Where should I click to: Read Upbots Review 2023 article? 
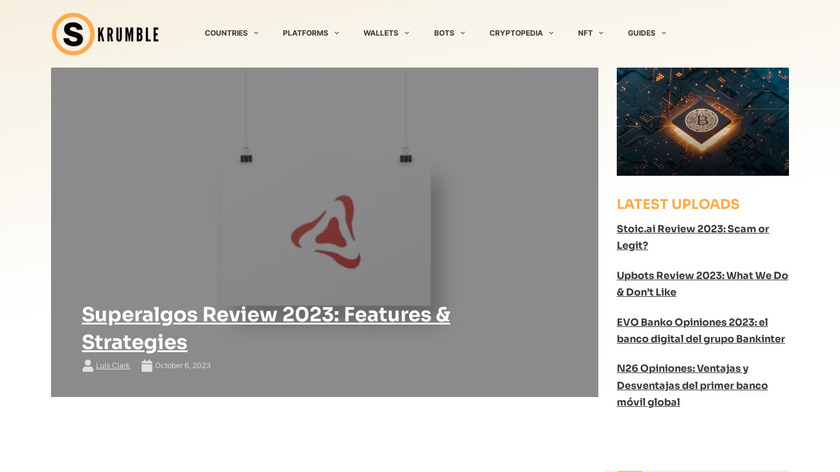[702, 283]
